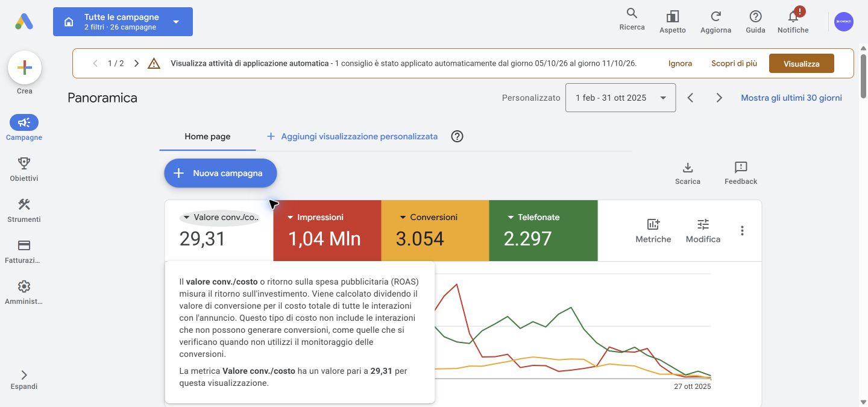Go to next date period
This screenshot has width=868, height=407.
719,98
